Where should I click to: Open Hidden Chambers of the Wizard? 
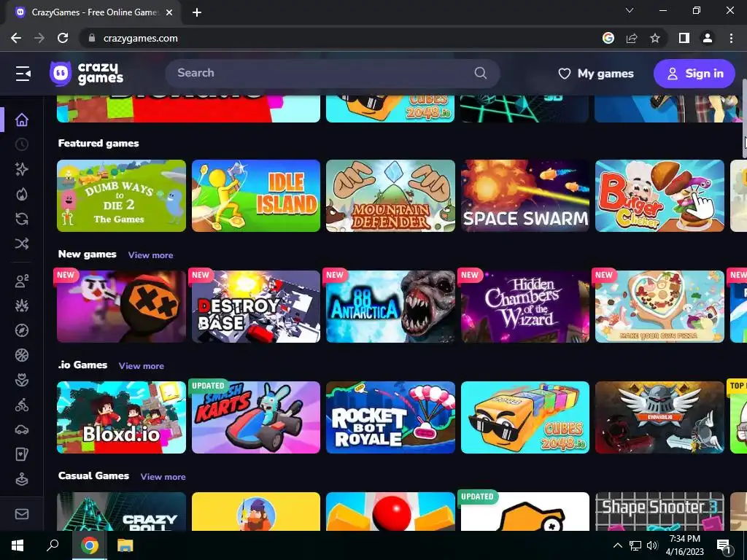point(525,307)
